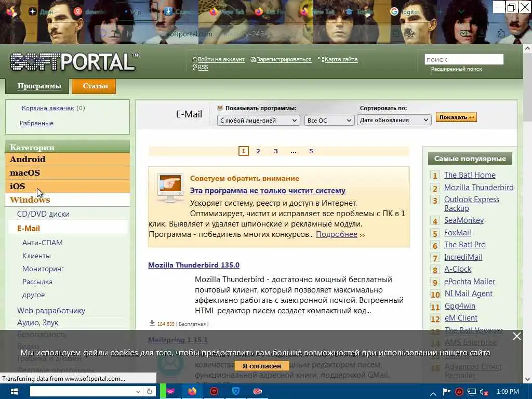Focus the поиск search field
This screenshot has height=399, width=532.
[464, 59]
